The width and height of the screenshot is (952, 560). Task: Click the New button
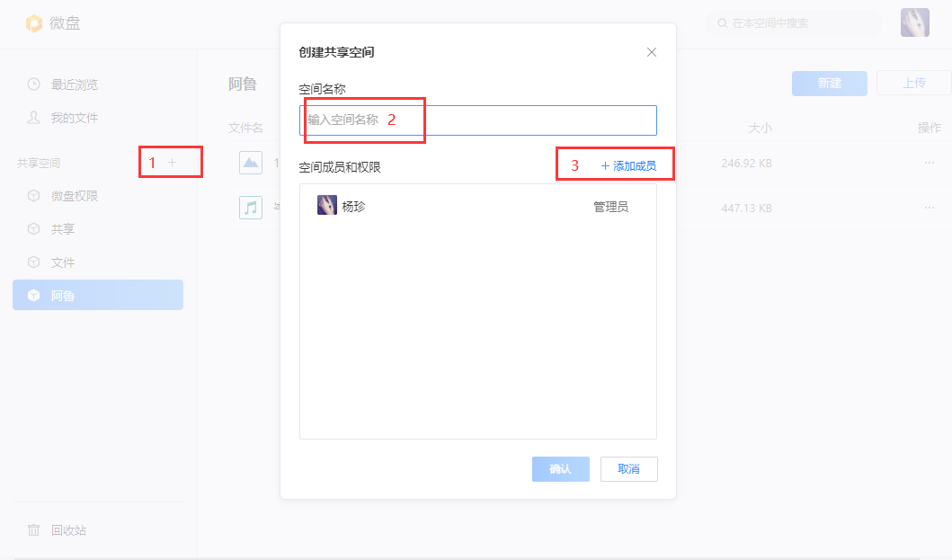pos(829,84)
